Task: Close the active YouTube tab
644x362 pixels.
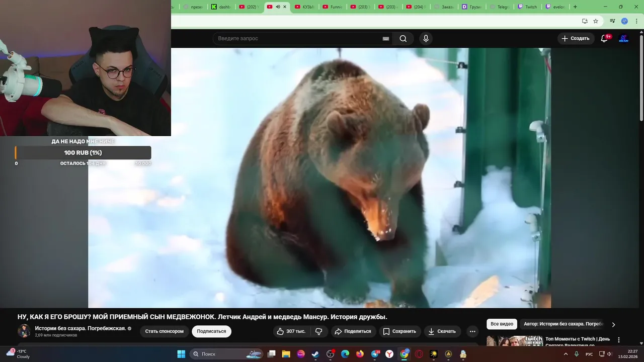Action: tap(285, 7)
